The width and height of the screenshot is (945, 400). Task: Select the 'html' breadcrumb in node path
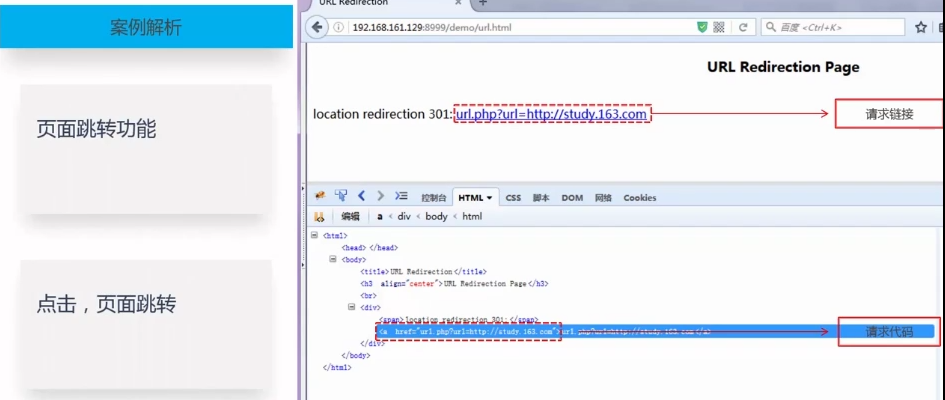472,217
